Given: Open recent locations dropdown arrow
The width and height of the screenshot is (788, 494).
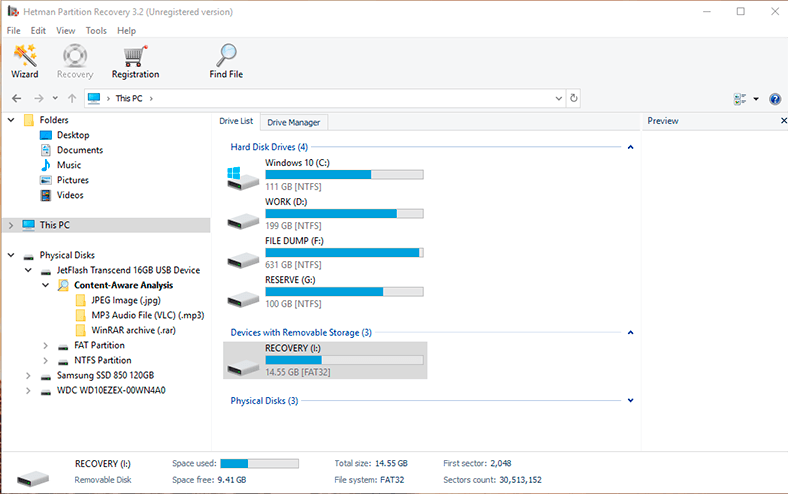Looking at the screenshot, I should [55, 98].
